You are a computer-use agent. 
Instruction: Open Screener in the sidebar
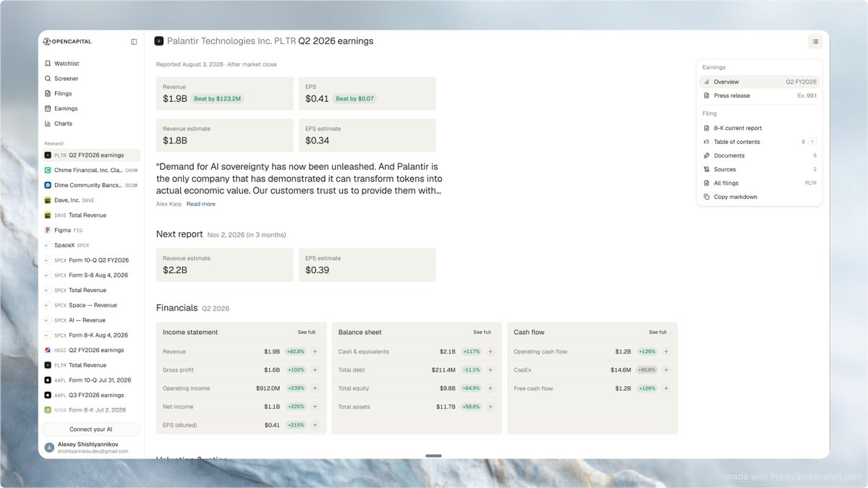pos(90,79)
